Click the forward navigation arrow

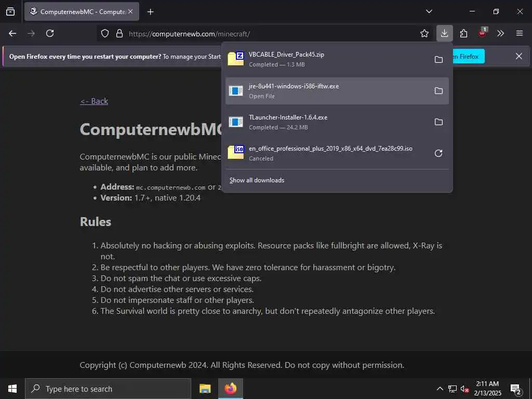(31, 33)
